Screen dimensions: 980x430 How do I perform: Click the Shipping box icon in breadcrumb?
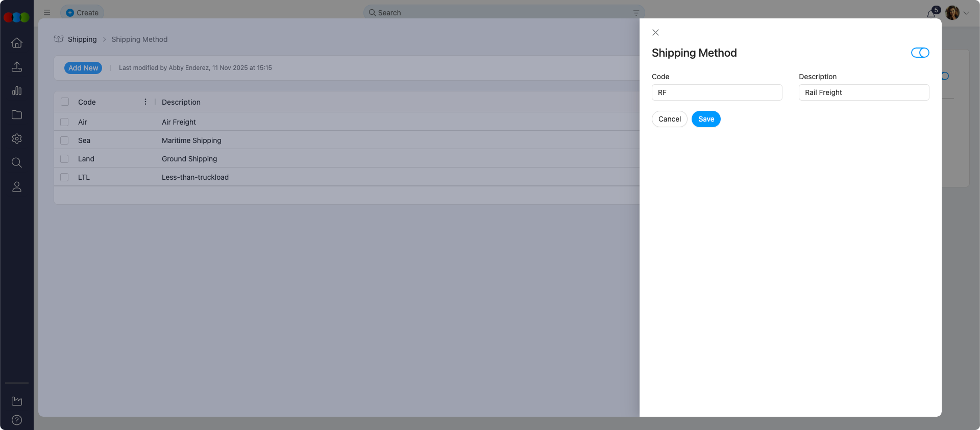click(59, 39)
